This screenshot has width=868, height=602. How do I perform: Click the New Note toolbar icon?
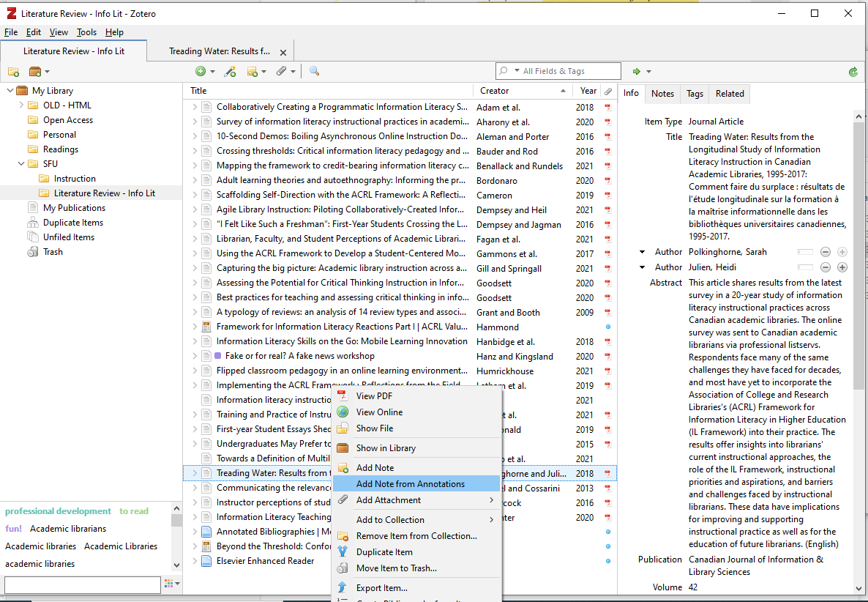pyautogui.click(x=252, y=71)
